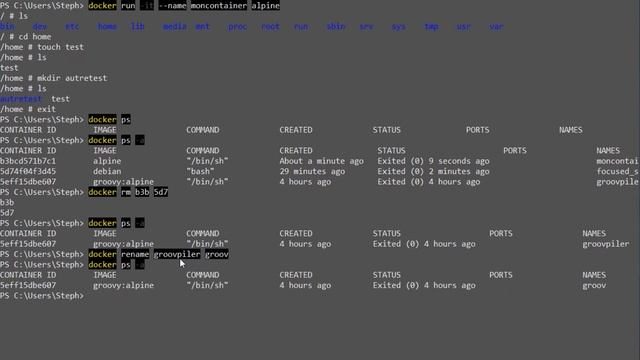Viewport: 640px width, 360px height.
Task: Click the truncated 'moncontai' container name
Action: (617, 161)
